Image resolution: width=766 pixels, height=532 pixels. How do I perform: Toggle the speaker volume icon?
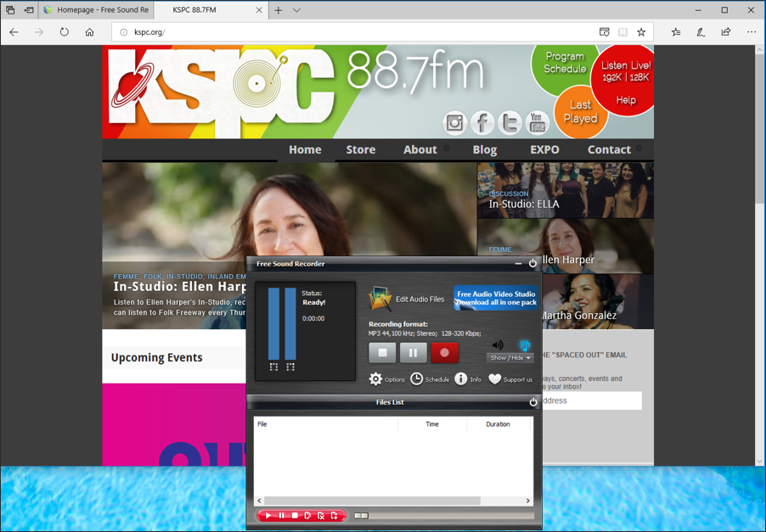[x=498, y=344]
